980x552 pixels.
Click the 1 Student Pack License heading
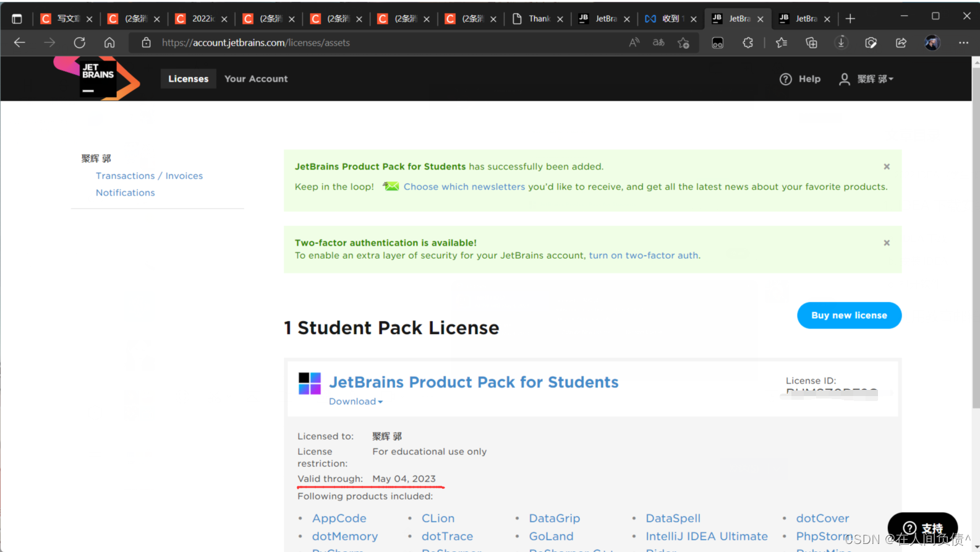point(391,327)
